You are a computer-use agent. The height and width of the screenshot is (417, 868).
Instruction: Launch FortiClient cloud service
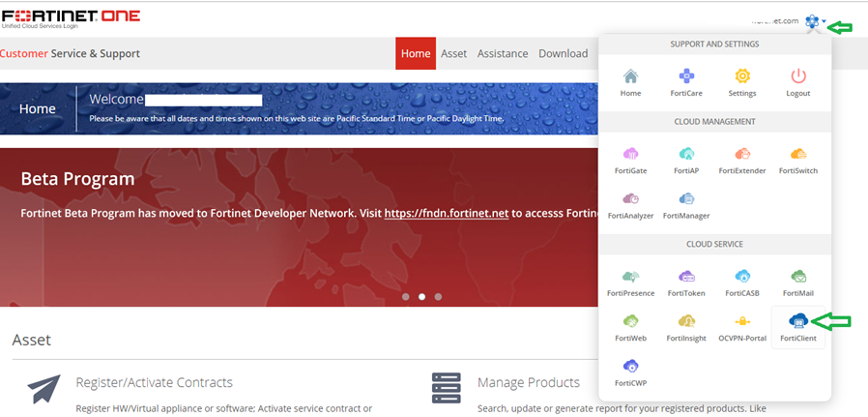coord(798,321)
